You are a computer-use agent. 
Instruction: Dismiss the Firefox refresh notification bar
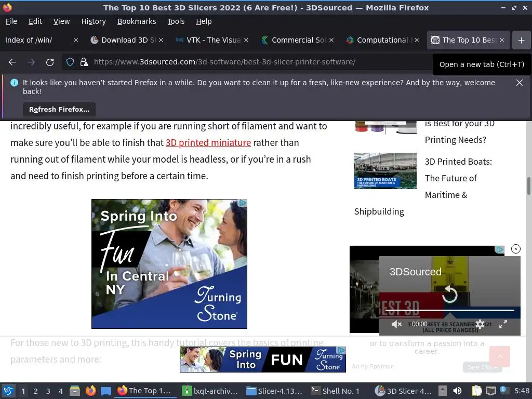(x=519, y=83)
